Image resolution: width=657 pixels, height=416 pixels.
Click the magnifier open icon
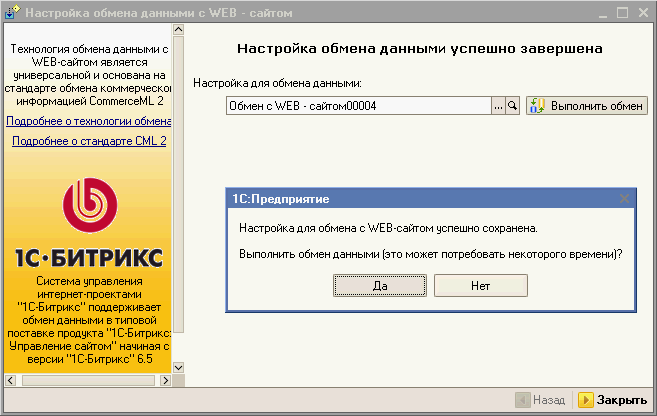click(512, 106)
